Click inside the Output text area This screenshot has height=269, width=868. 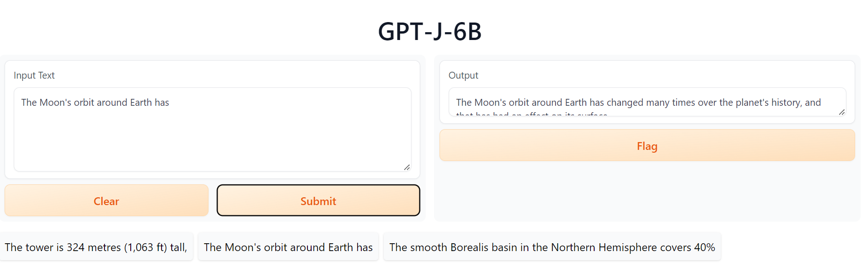coord(644,102)
